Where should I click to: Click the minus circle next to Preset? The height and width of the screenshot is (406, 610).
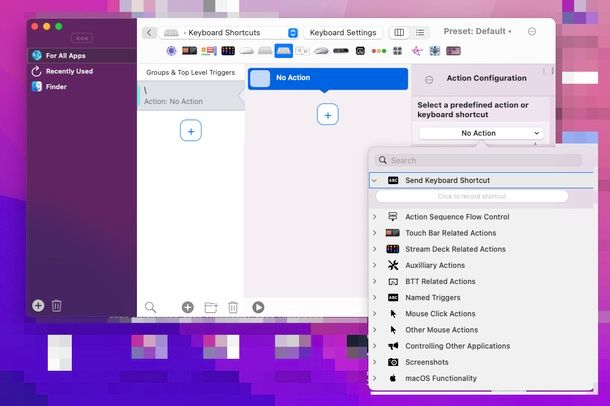[532, 32]
